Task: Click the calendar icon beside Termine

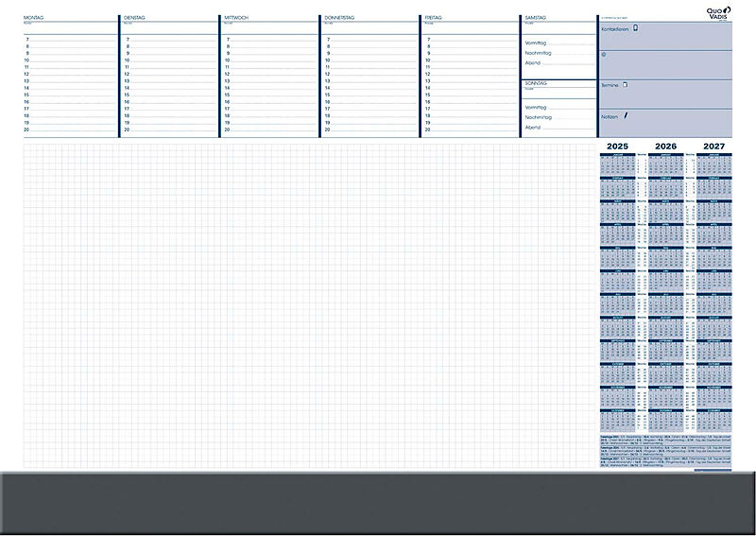Action: click(x=625, y=85)
